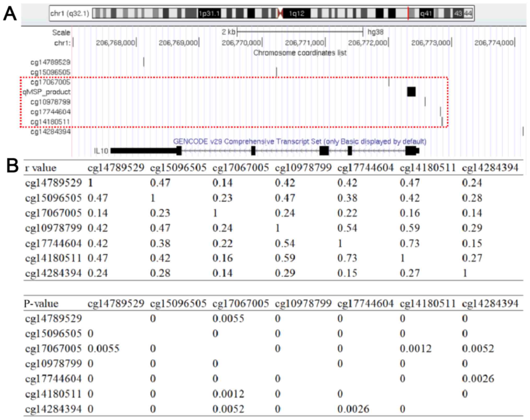Select the cg14284394 track label

(x=50, y=131)
